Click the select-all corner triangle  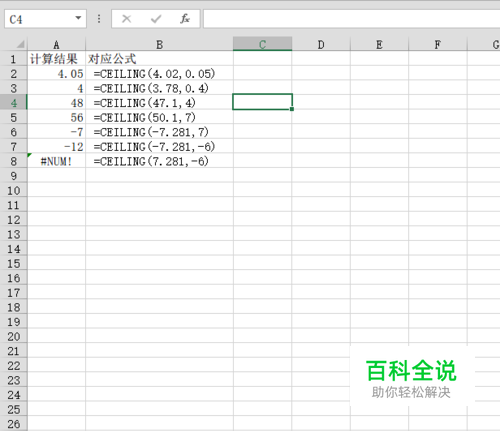coord(20,44)
